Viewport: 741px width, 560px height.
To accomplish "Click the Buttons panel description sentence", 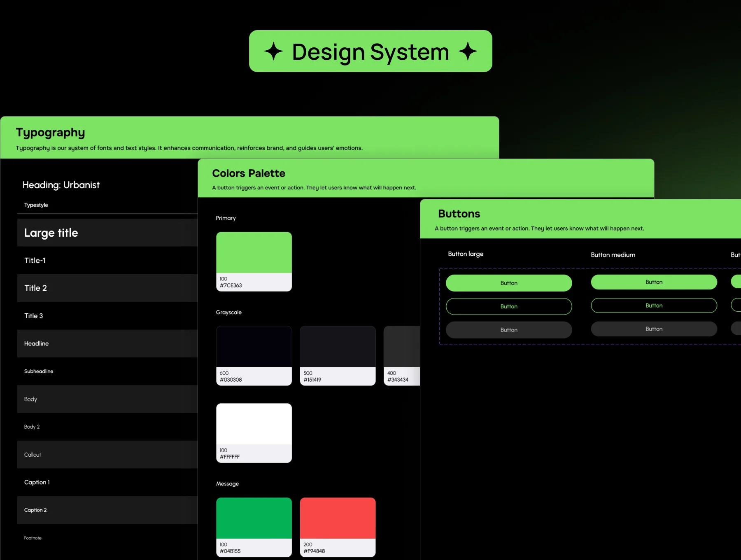I will (539, 229).
